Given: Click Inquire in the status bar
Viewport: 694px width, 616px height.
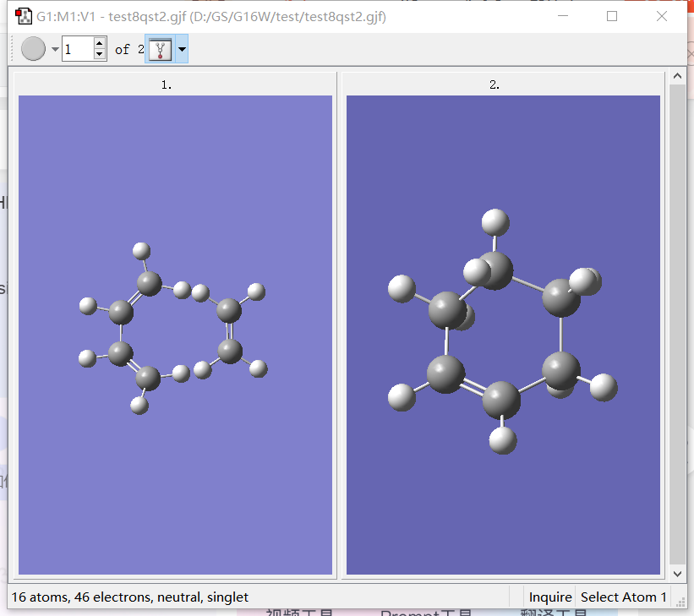Looking at the screenshot, I should [550, 597].
